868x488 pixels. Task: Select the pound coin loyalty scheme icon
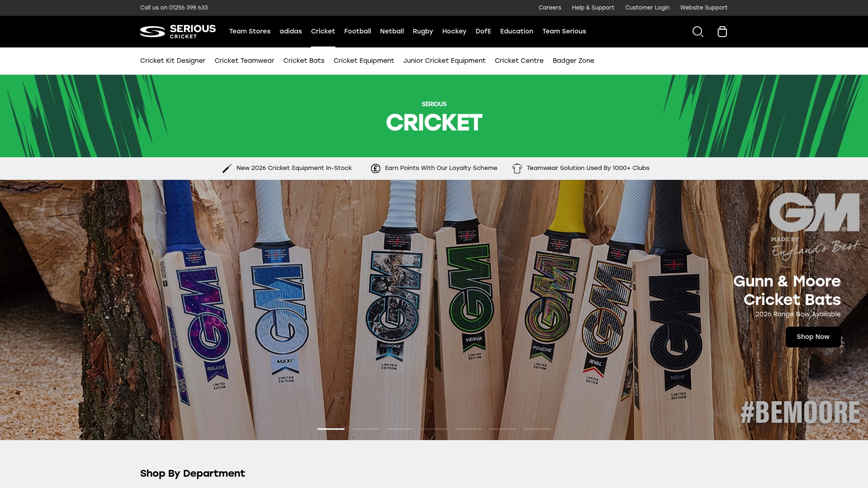(x=375, y=168)
